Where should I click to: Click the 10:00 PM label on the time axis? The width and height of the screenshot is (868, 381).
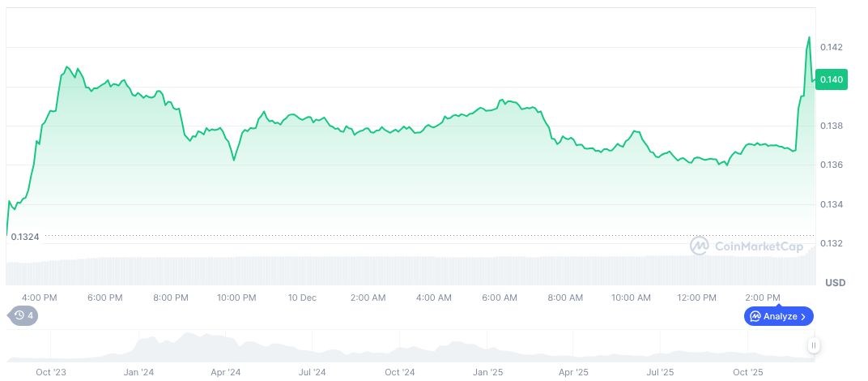point(236,298)
